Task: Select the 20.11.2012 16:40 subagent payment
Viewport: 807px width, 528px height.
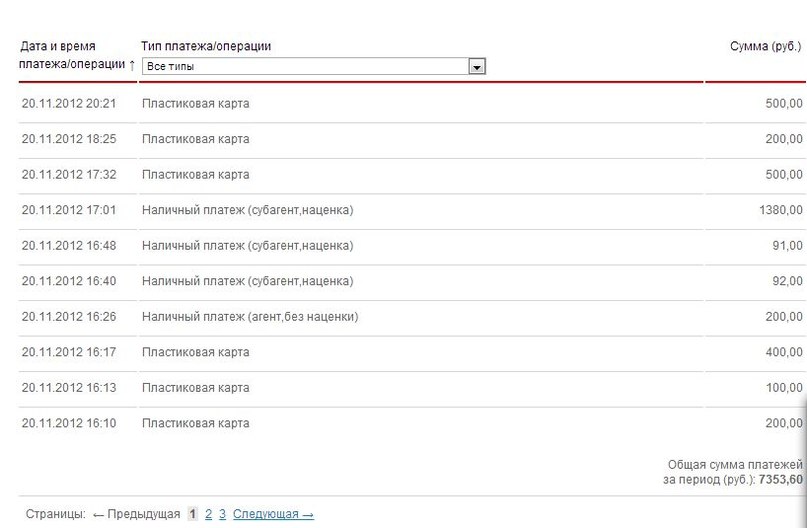Action: click(412, 281)
